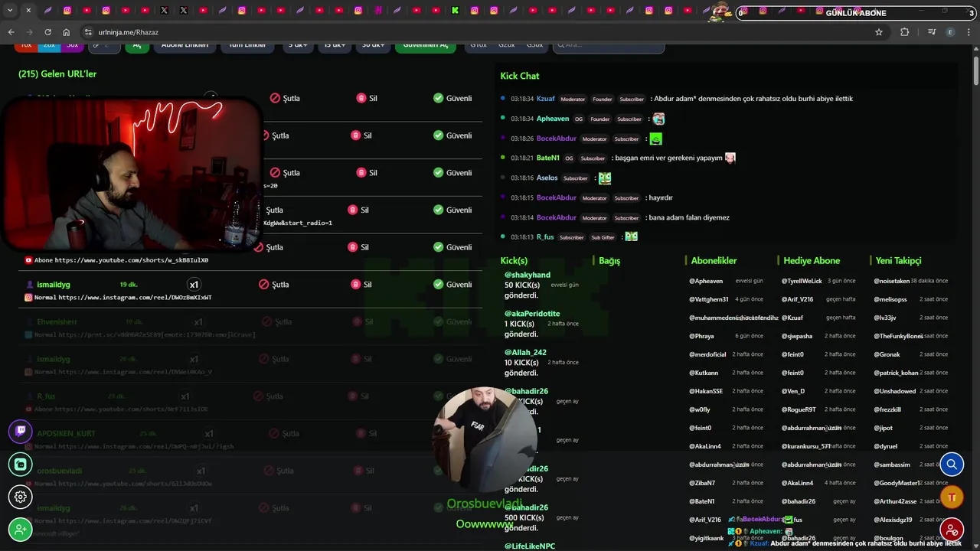Click the red user-remove floating circle button
This screenshot has width=980, height=551.
pos(952,530)
